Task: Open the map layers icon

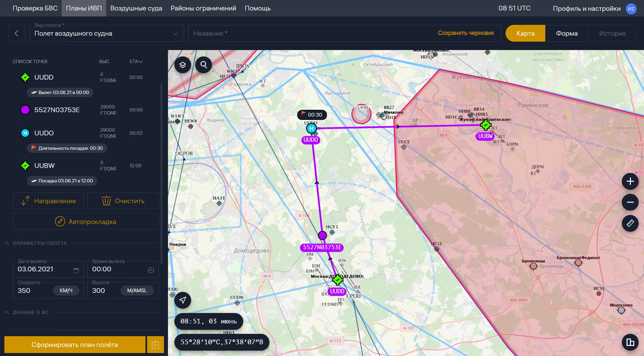Action: (182, 65)
